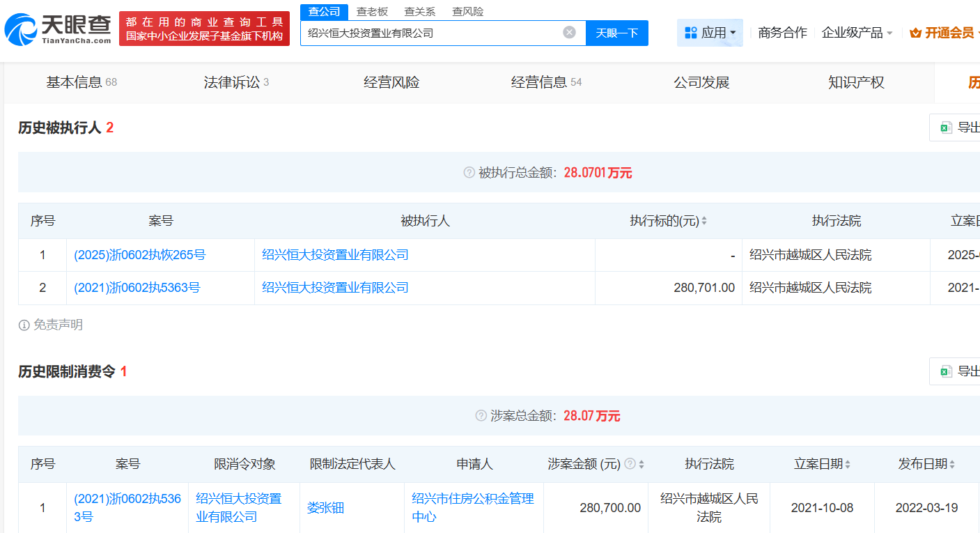Open applicant 绍兴市住房公积金管理中心 link
The height and width of the screenshot is (533, 980).
pos(473,508)
